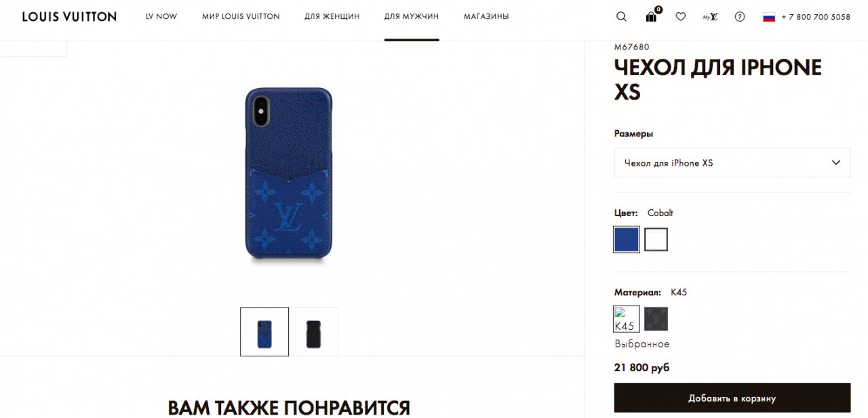
Task: Open the search magnifier icon
Action: point(621,17)
